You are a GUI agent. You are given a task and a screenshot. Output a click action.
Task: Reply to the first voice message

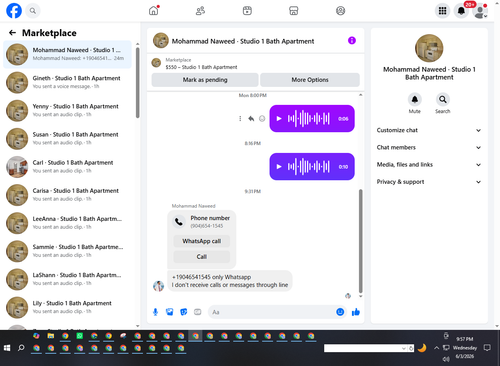[251, 119]
